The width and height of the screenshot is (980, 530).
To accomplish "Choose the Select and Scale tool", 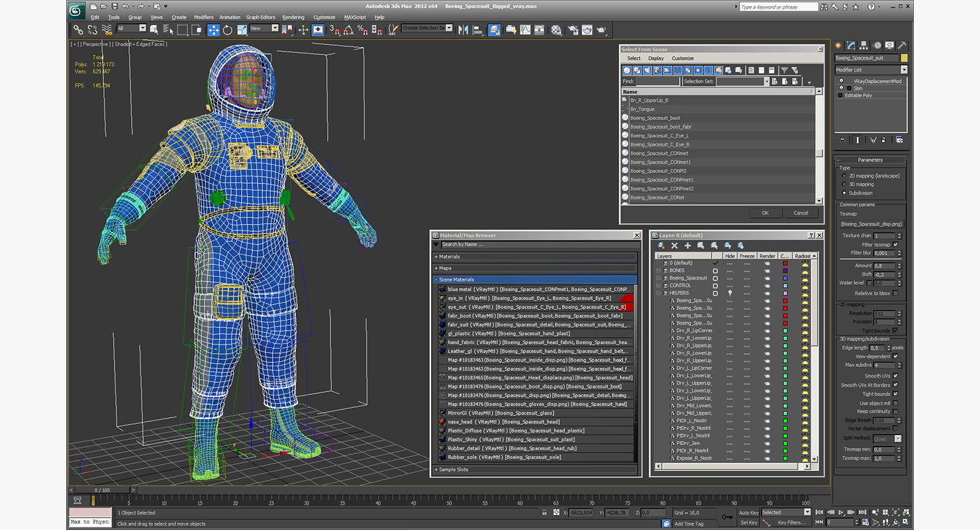I will (x=241, y=29).
